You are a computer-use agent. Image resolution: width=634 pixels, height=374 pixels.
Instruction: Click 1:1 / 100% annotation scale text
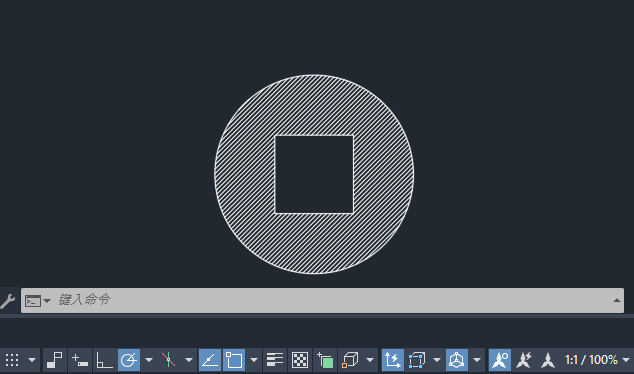[591, 360]
